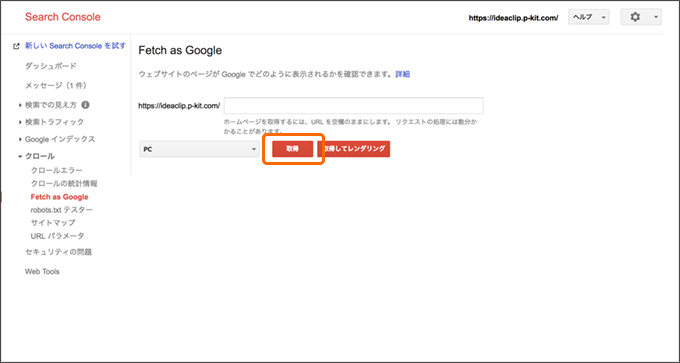Open the ヘルプ dropdown

point(588,18)
